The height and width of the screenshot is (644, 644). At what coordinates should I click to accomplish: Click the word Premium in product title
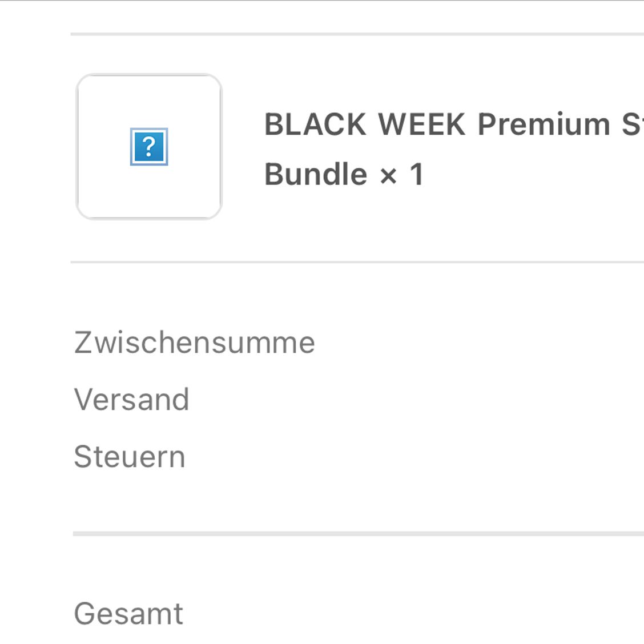coord(544,124)
